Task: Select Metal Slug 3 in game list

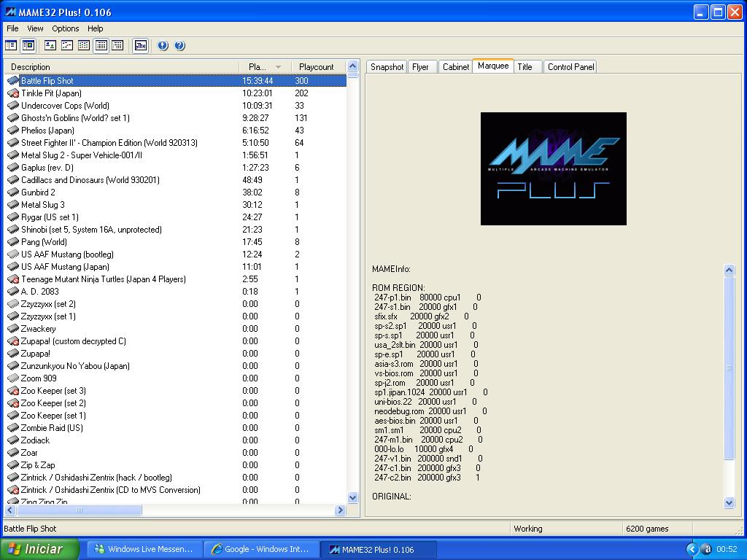Action: click(x=42, y=205)
